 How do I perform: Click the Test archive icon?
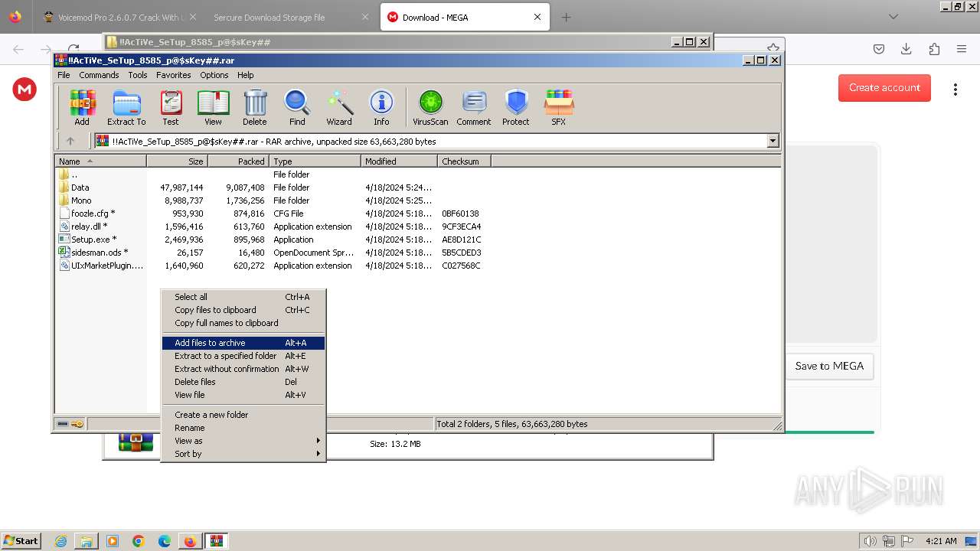(171, 107)
